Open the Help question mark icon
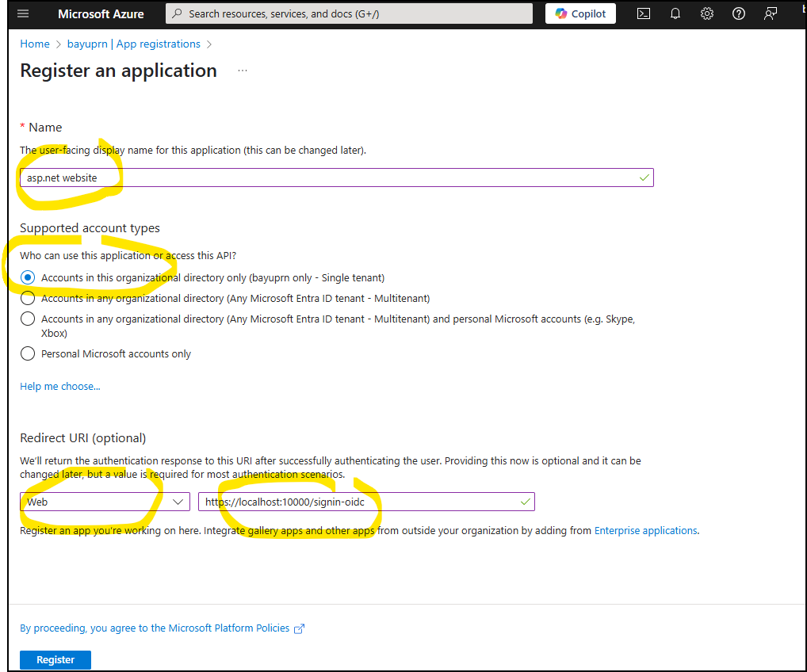 (x=739, y=13)
